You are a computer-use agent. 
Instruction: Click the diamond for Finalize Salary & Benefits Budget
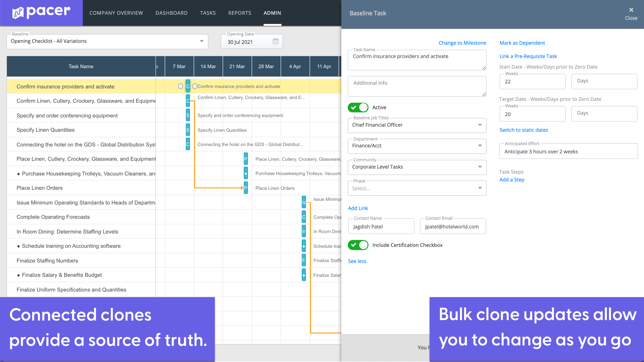click(x=304, y=275)
